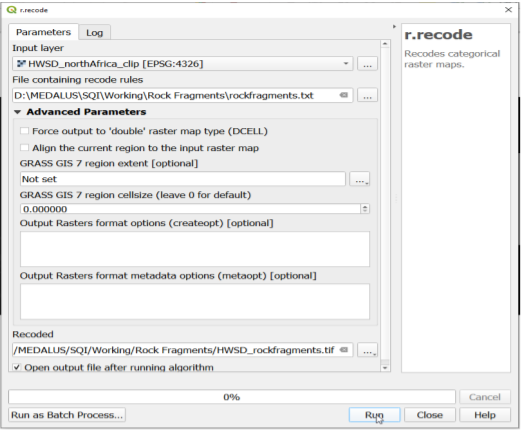Clear the recode rules file path
This screenshot has width=521, height=430.
click(344, 95)
